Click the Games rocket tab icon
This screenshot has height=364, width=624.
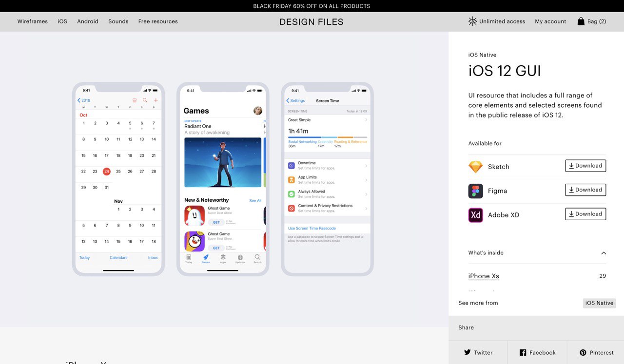click(206, 257)
